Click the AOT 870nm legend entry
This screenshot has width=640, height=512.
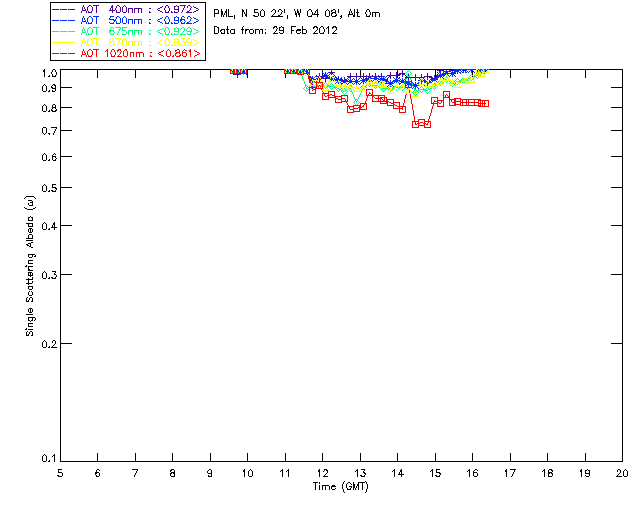pyautogui.click(x=126, y=42)
